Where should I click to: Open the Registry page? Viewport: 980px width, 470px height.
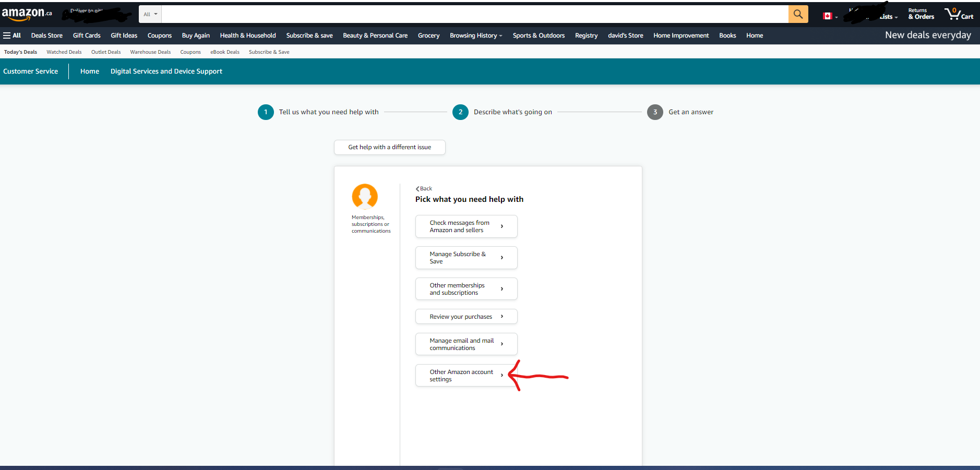tap(587, 35)
